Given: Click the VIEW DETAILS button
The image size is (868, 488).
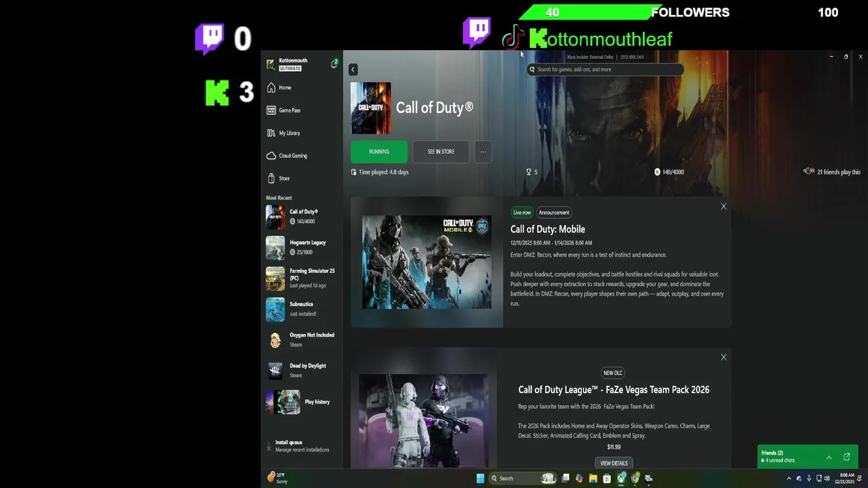Looking at the screenshot, I should (x=614, y=463).
